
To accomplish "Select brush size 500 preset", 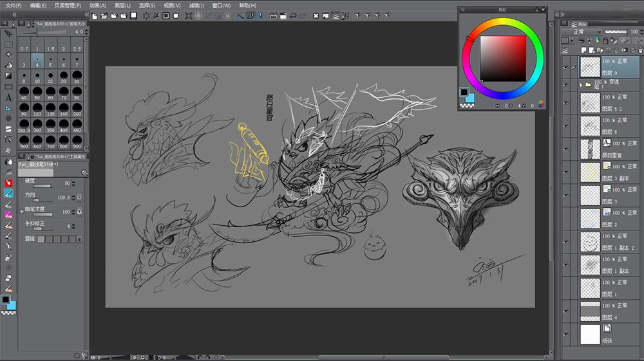I will pyautogui.click(x=24, y=142).
